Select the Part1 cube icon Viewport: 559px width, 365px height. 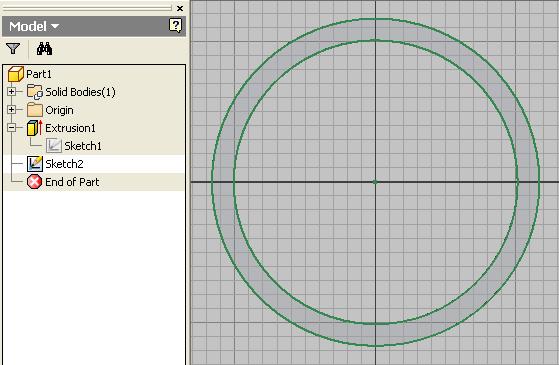[16, 74]
